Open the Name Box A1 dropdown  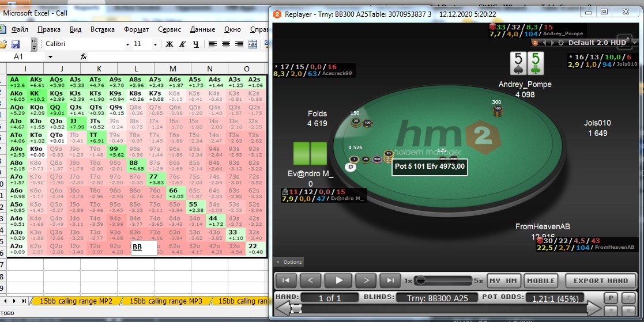pos(50,56)
